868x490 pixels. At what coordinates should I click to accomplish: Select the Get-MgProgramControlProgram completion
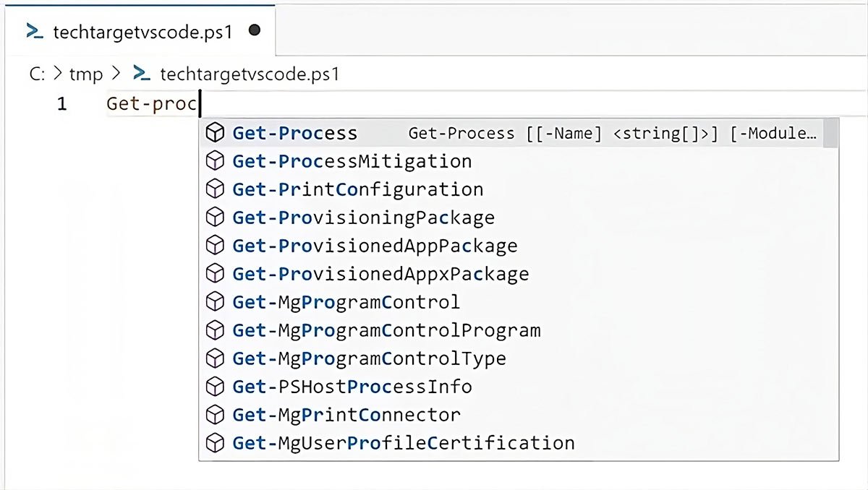[386, 330]
